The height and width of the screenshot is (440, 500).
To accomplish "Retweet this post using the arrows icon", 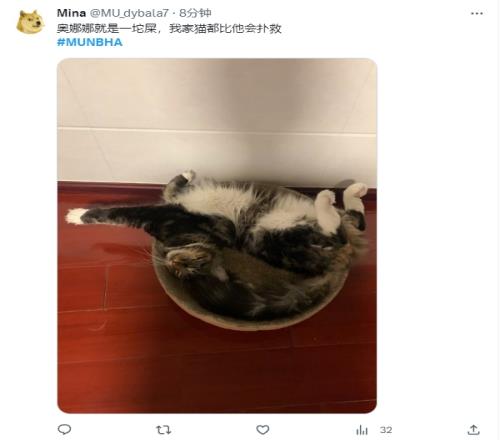I will [164, 430].
